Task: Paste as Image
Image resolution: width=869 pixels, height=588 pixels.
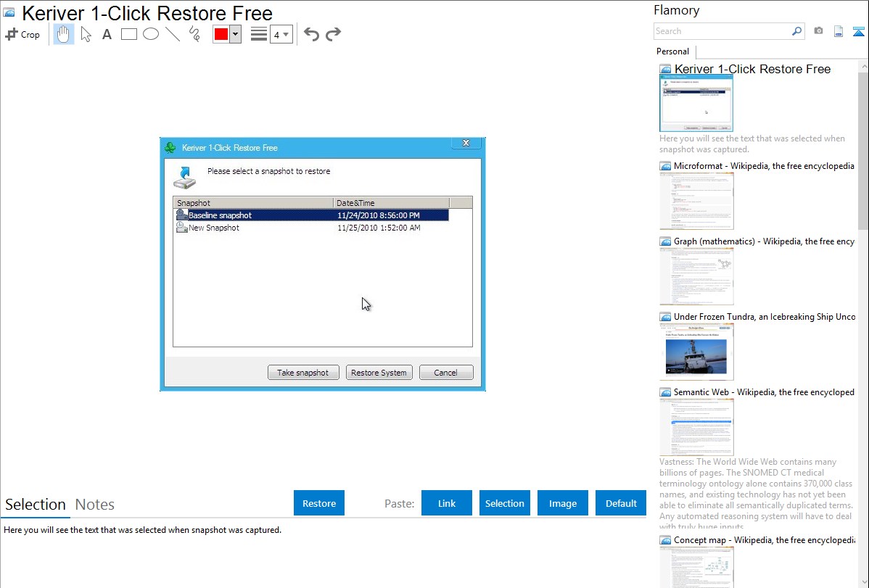Action: tap(563, 503)
